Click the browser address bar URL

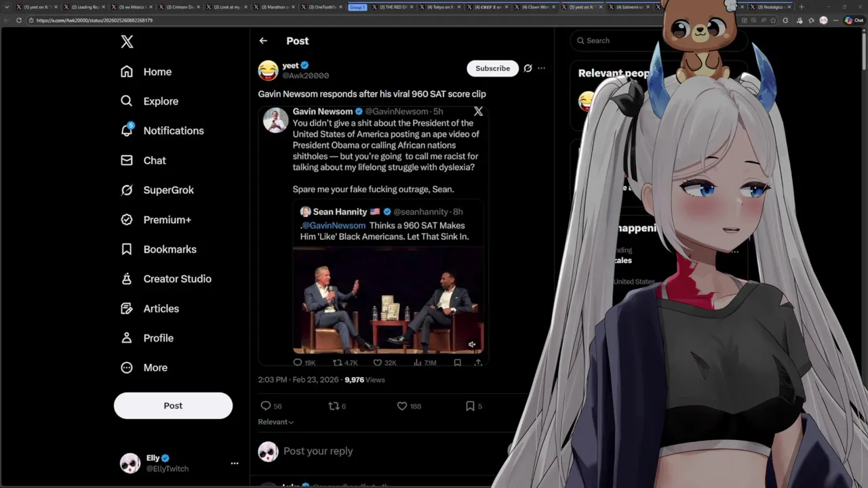click(x=94, y=20)
